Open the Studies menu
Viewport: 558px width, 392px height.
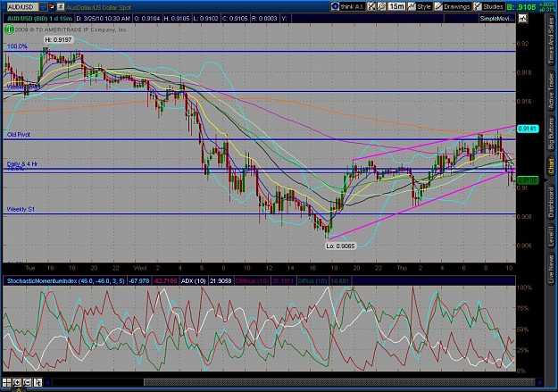488,6
